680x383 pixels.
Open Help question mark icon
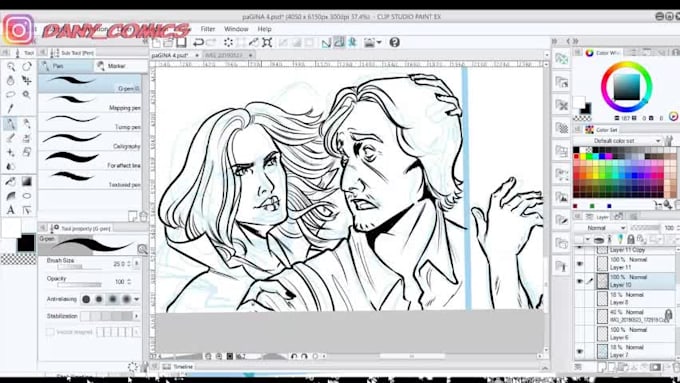pyautogui.click(x=394, y=42)
